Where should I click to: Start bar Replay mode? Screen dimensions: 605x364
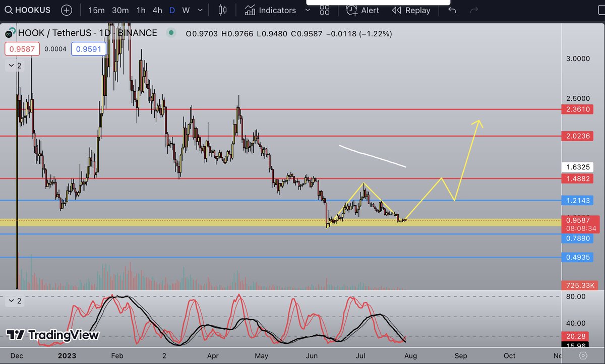(x=411, y=10)
